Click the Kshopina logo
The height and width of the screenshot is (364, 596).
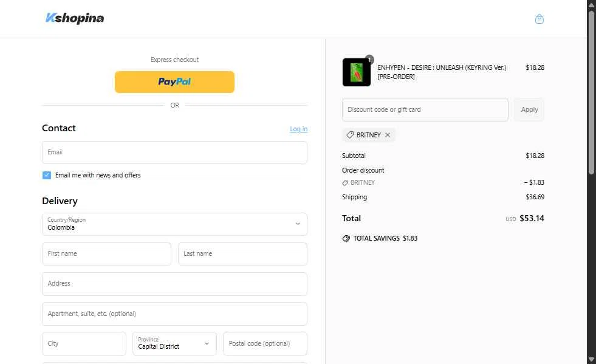[x=75, y=18]
